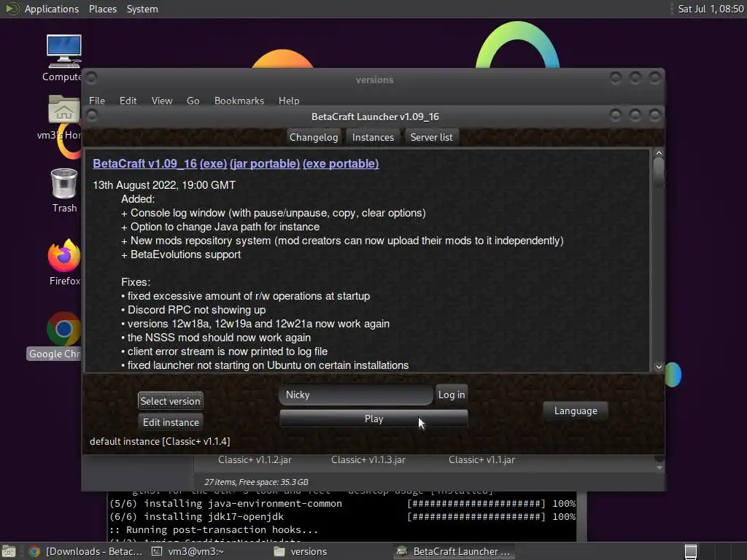
Task: Switch to the Instances tab
Action: (x=373, y=137)
